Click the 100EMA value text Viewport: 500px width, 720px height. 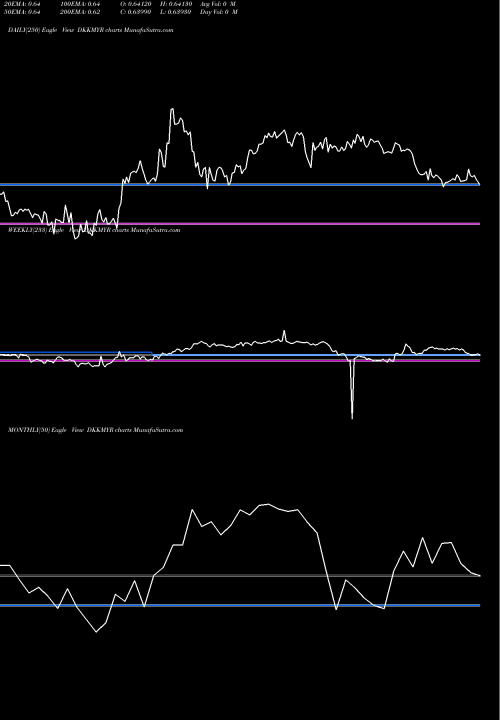click(80, 4)
